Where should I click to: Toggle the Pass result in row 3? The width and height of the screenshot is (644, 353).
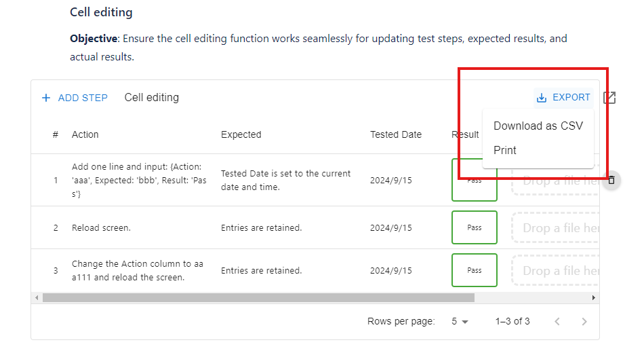coord(475,270)
